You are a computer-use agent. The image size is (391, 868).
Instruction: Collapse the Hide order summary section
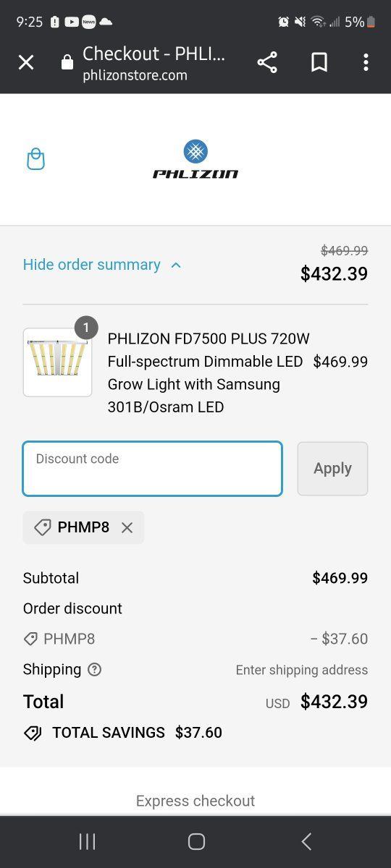[x=102, y=265]
